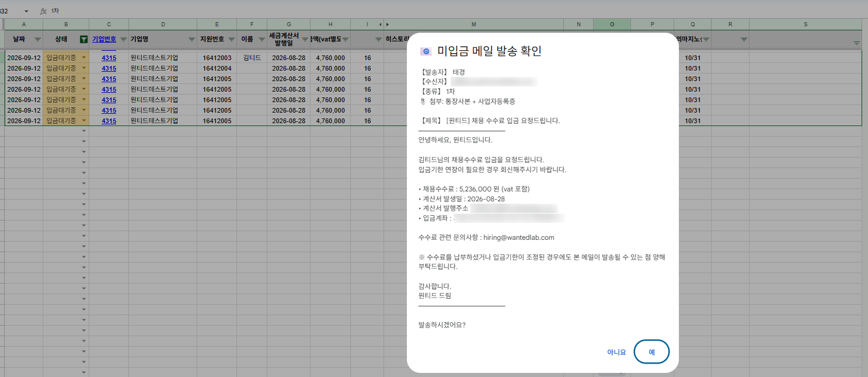Select the highlighted column O header
The width and height of the screenshot is (868, 377).
click(x=612, y=24)
